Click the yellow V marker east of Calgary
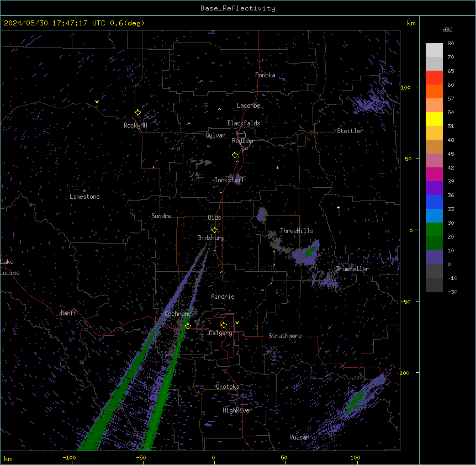 point(237,323)
